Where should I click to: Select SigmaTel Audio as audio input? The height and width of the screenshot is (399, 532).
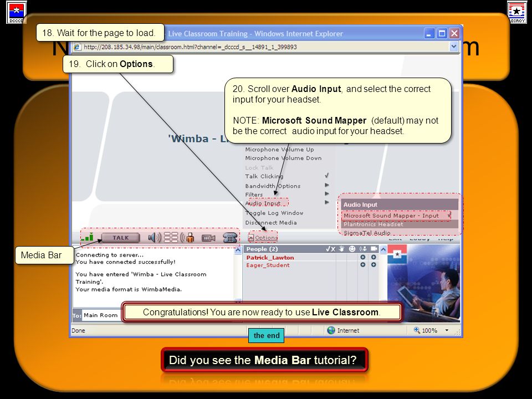[367, 233]
